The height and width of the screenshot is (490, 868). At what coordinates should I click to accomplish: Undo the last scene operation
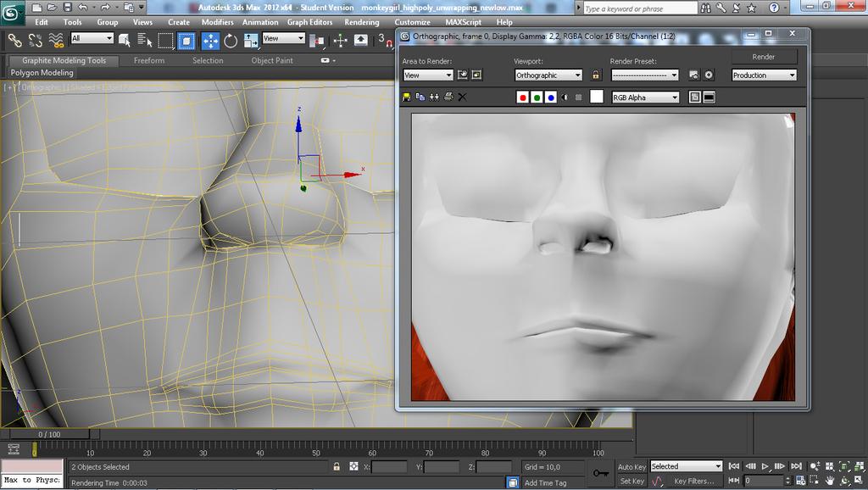(x=83, y=7)
